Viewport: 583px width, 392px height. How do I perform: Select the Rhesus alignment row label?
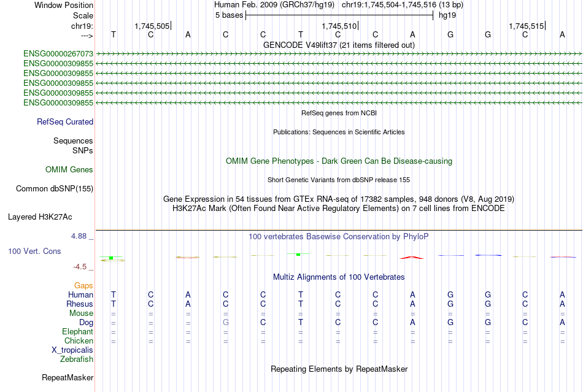tap(80, 304)
